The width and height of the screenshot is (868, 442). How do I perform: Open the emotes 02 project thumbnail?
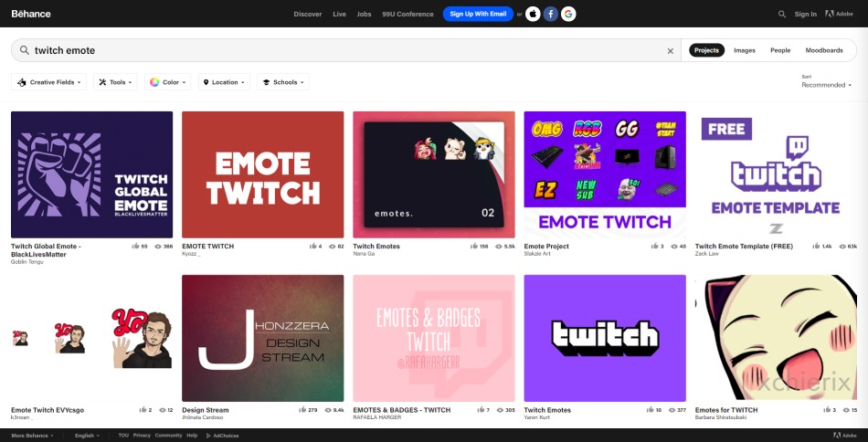pos(434,174)
